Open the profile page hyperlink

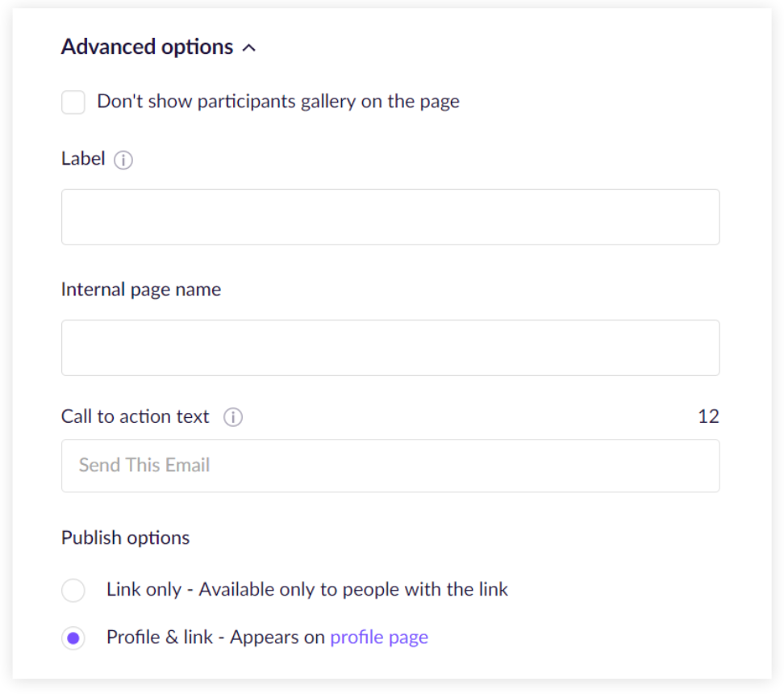(x=379, y=638)
